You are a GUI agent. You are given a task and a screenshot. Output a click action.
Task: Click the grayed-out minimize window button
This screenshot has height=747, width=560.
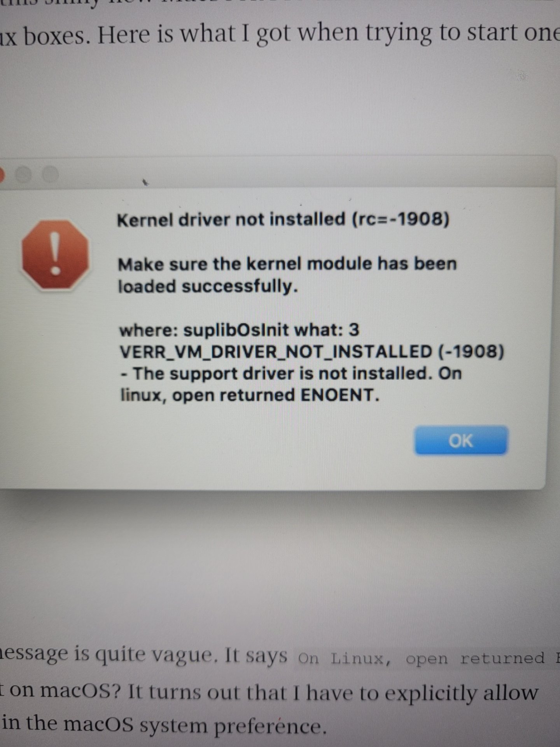(23, 175)
